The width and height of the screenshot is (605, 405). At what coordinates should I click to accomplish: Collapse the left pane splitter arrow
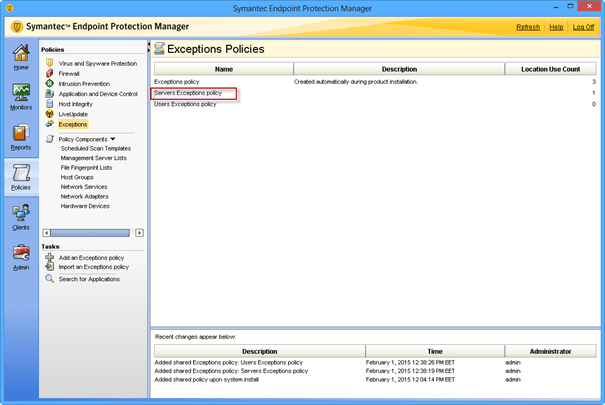[150, 45]
